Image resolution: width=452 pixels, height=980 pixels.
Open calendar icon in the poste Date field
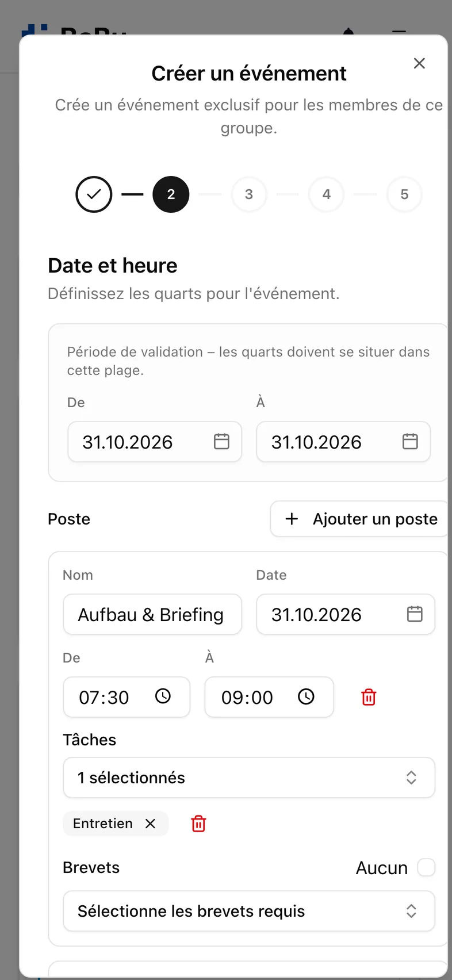tap(415, 614)
